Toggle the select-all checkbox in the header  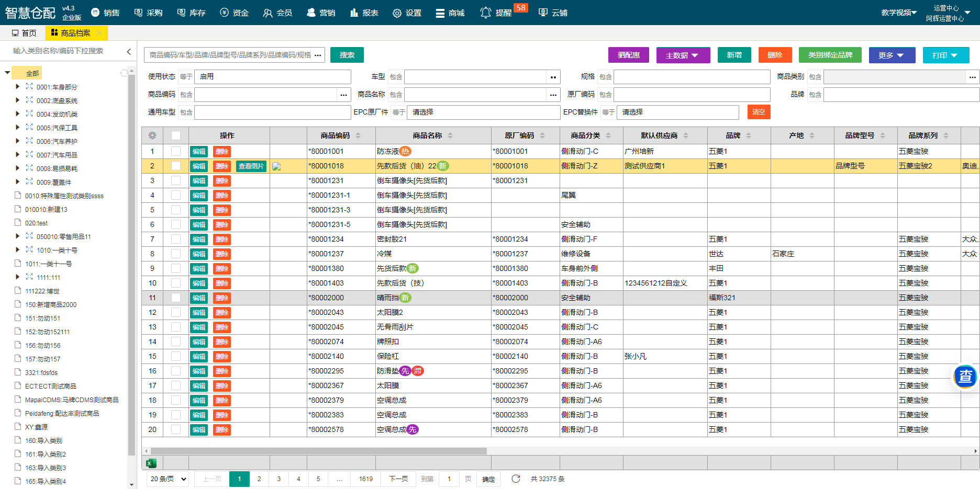click(176, 135)
